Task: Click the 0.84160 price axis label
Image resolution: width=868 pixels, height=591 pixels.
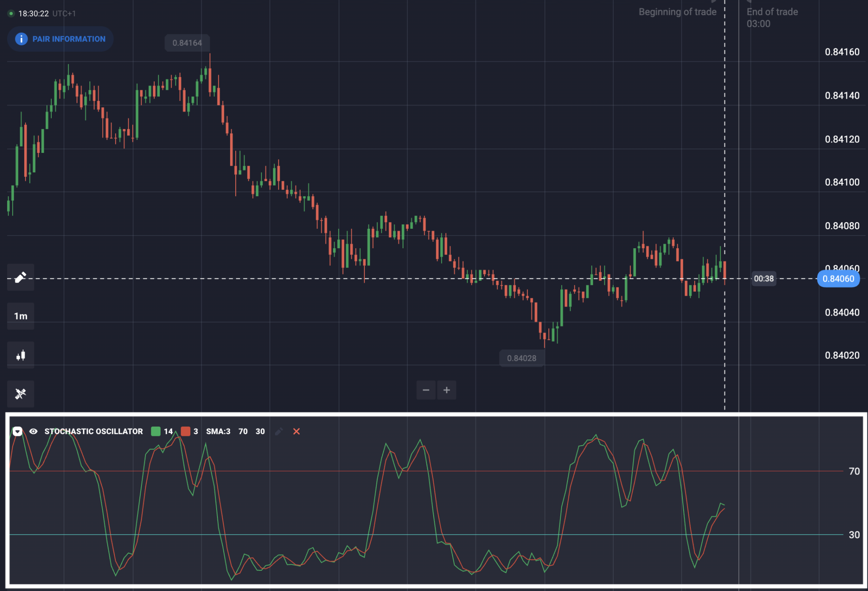Action: (x=842, y=52)
